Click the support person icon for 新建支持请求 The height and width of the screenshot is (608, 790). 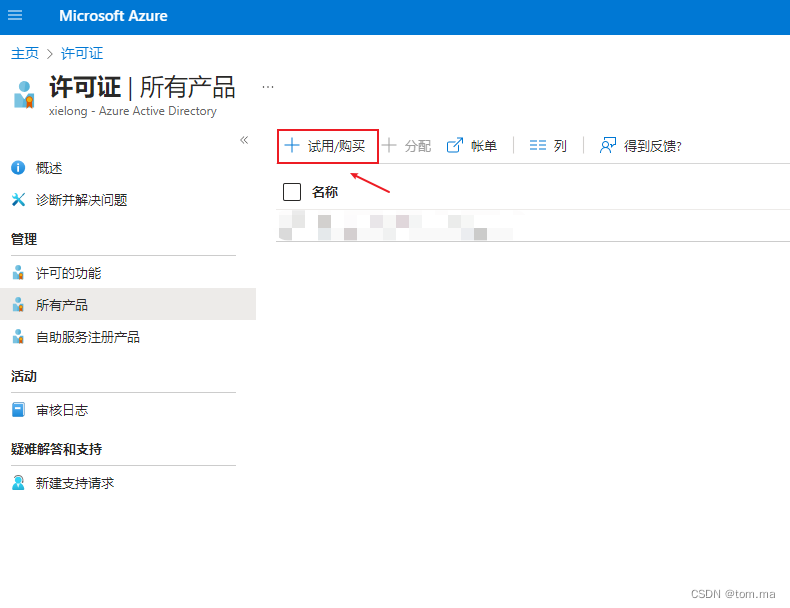coord(18,483)
